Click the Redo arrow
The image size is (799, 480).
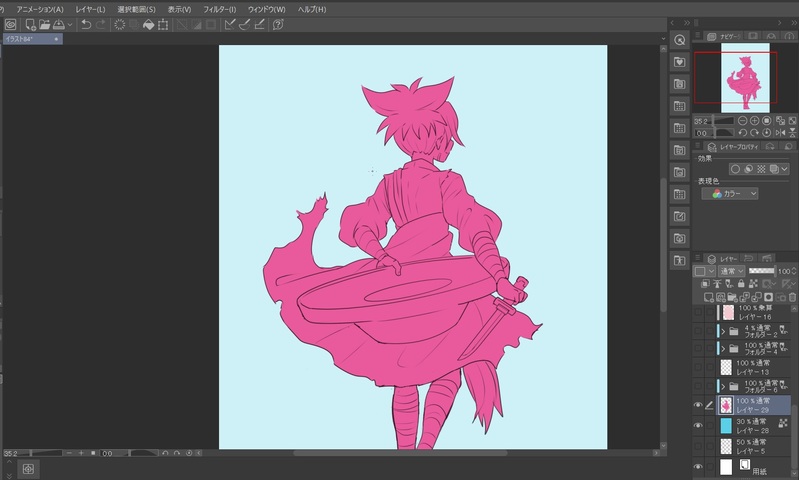tap(101, 24)
